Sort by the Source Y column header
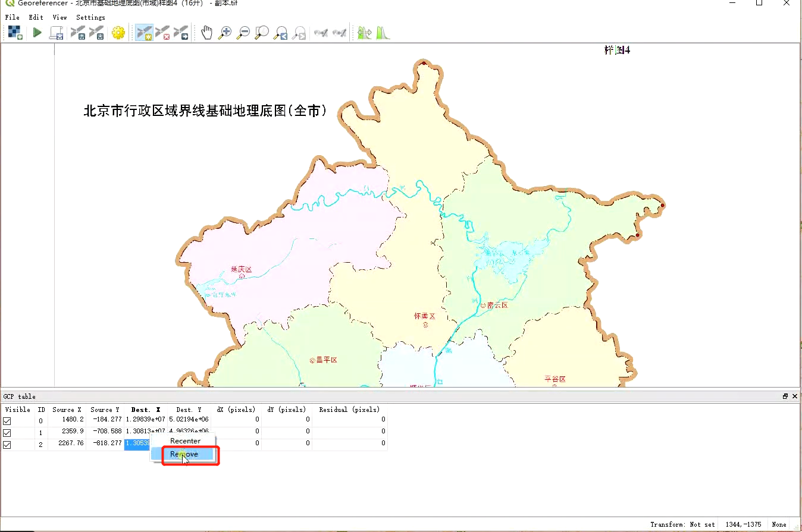 pyautogui.click(x=105, y=410)
